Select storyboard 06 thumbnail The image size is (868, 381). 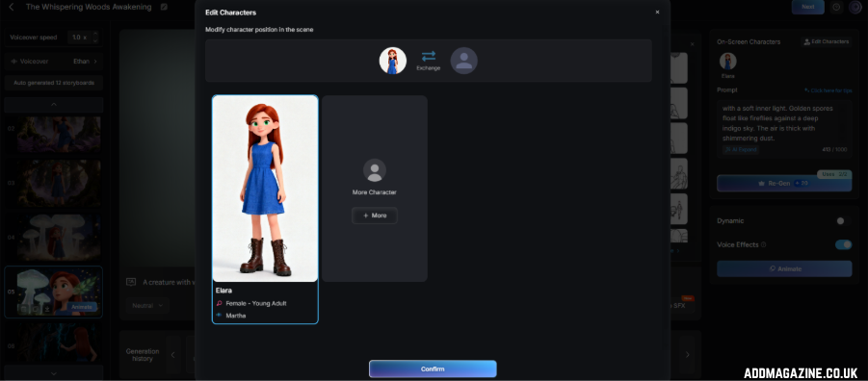point(59,343)
